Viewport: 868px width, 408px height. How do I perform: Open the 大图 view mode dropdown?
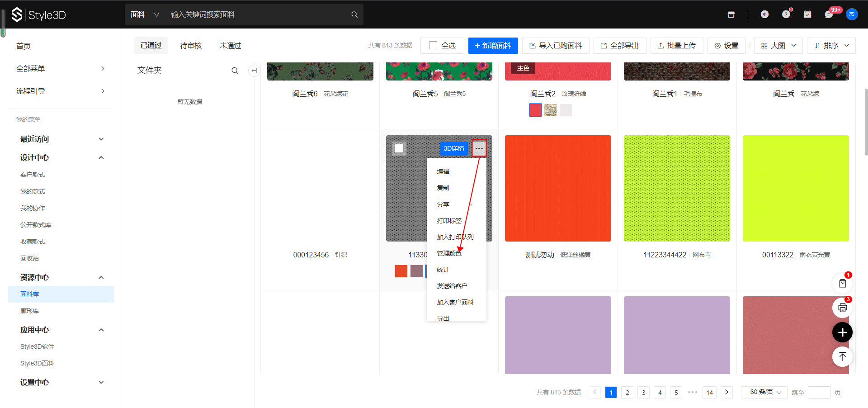(x=778, y=46)
